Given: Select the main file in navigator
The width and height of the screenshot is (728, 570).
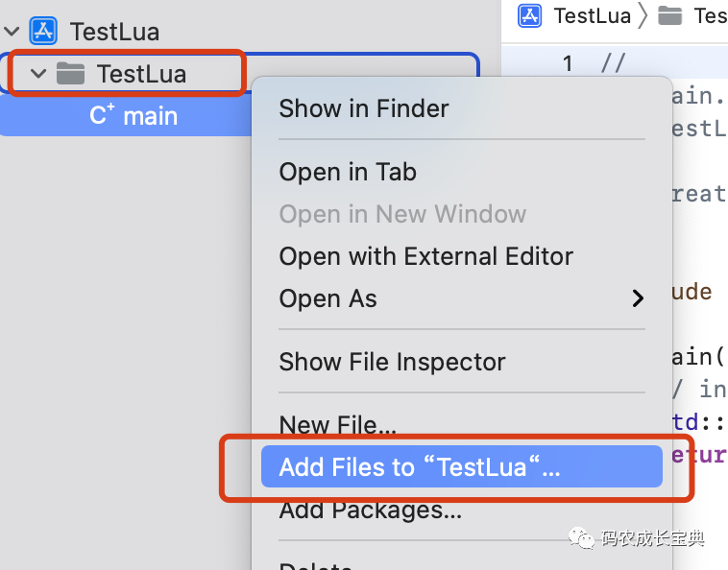Looking at the screenshot, I should coord(150,116).
